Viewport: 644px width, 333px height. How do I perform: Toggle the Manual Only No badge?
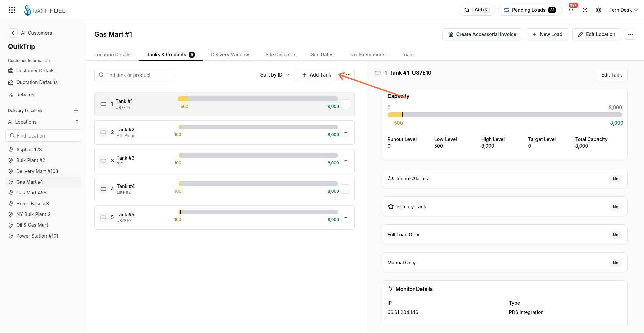[615, 263]
